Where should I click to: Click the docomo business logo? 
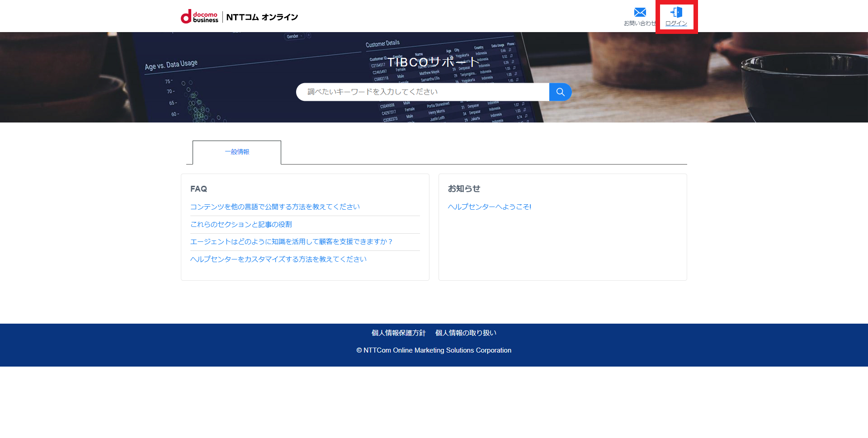click(x=199, y=17)
